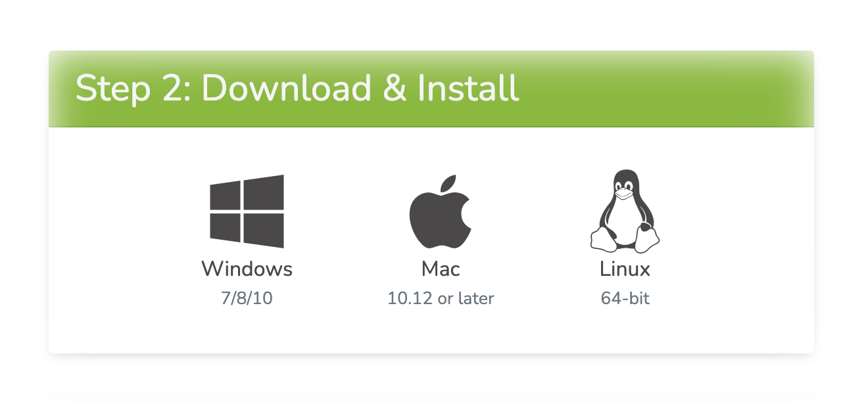Click the Linux Tux penguin icon

625,211
